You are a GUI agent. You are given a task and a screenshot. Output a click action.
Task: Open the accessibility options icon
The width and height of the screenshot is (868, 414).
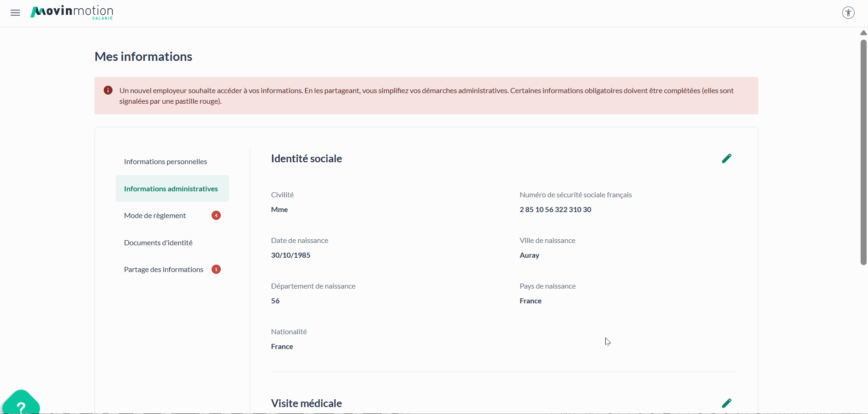coord(848,12)
